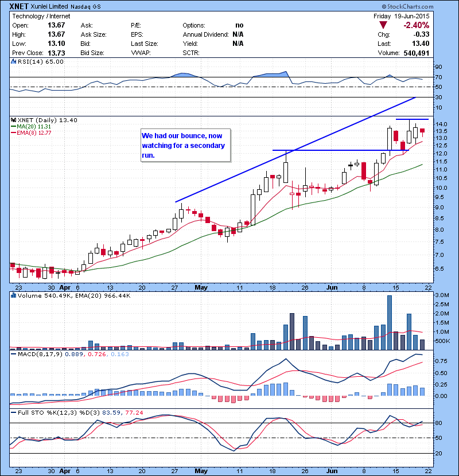Click the red EMA(8) 12.77 legend
Viewport: 459px width, 476px height.
(x=31, y=132)
